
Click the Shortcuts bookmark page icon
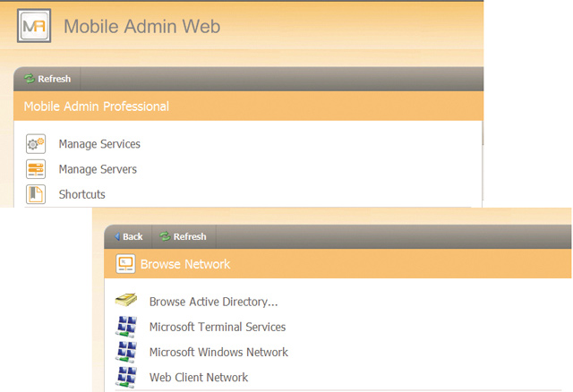pos(36,194)
